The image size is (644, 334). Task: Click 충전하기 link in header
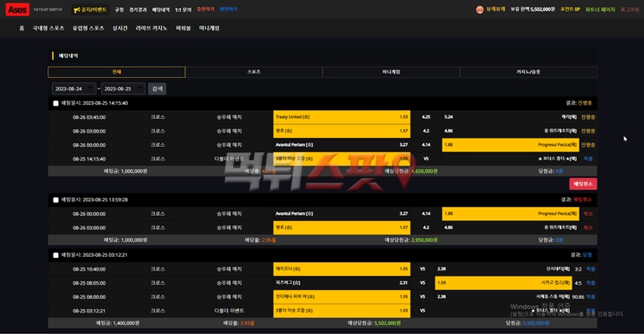pyautogui.click(x=206, y=9)
